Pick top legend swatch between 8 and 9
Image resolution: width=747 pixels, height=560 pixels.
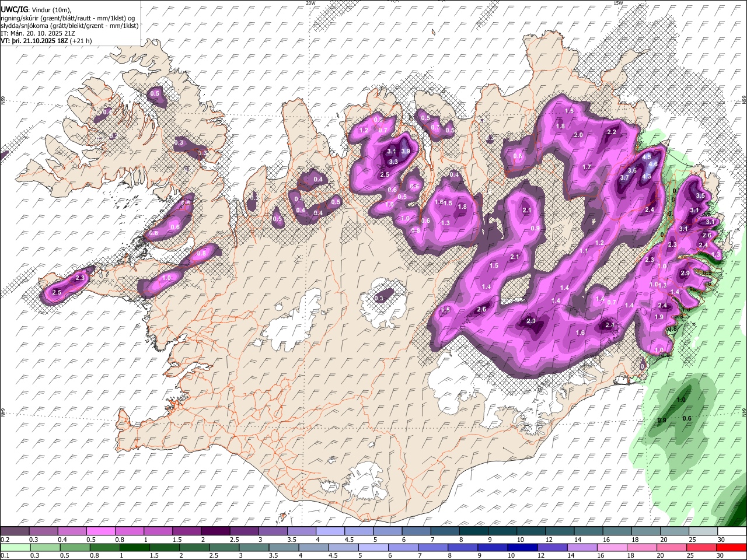[473, 531]
